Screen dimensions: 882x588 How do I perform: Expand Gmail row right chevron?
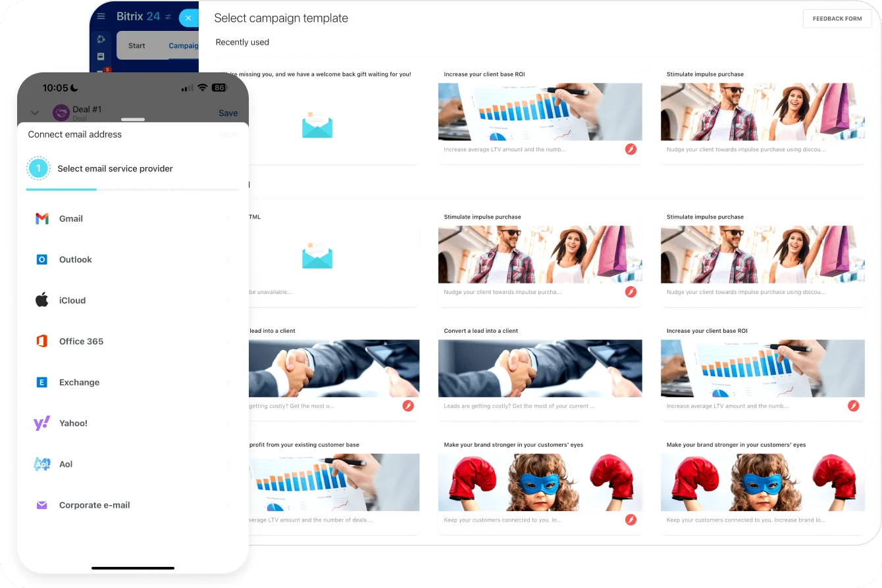[228, 219]
